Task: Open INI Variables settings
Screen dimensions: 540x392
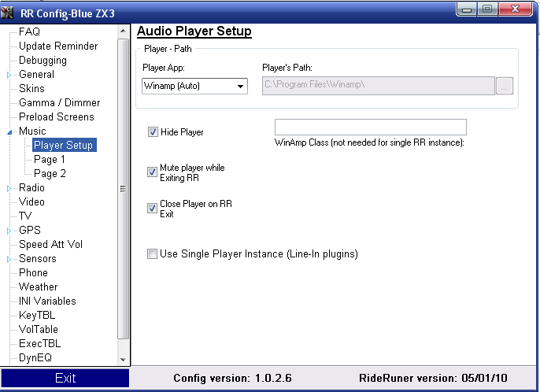Action: 47,301
